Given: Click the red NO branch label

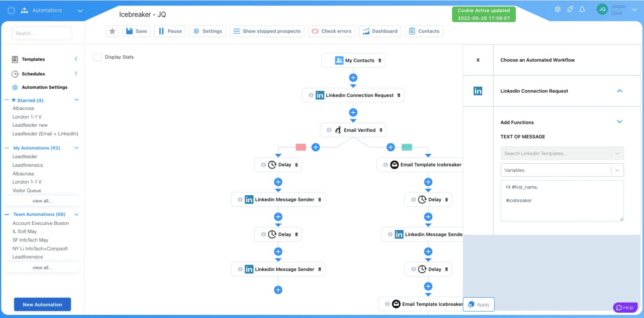Looking at the screenshot, I should 301,147.
